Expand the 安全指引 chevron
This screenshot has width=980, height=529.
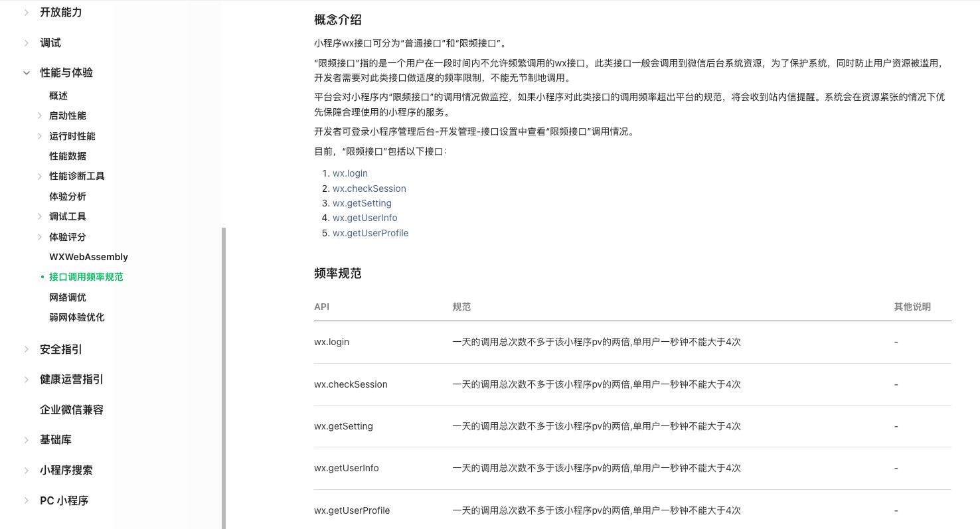27,349
